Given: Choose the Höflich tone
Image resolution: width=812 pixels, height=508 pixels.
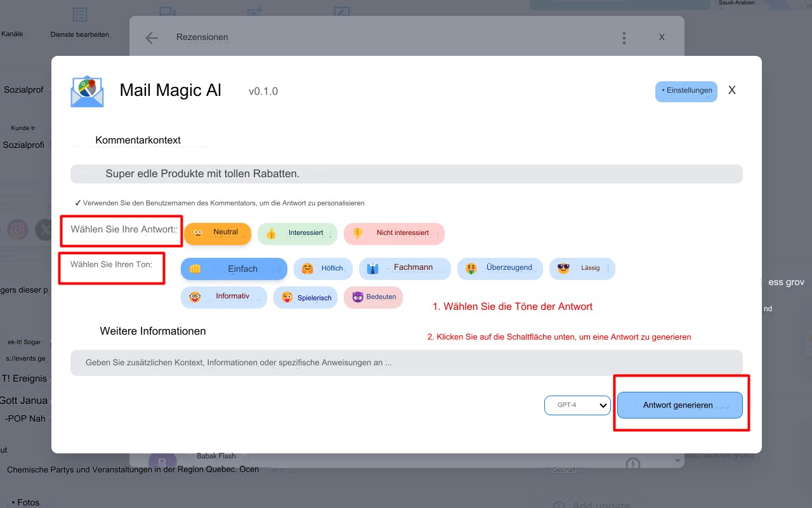Looking at the screenshot, I should point(322,269).
